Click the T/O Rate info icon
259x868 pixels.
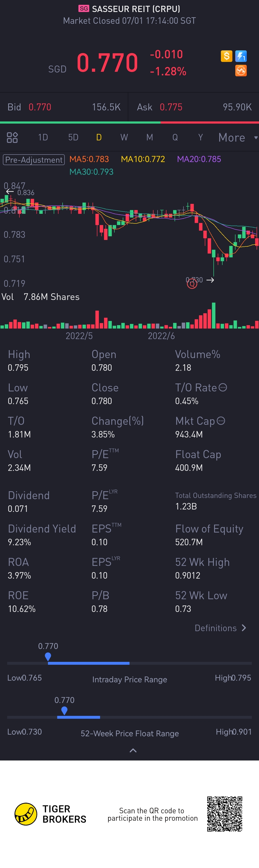[x=223, y=388]
